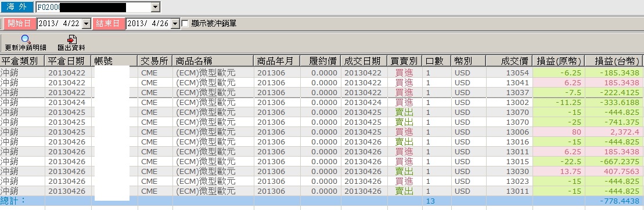Select the 海外 tab
Image resolution: width=644 pixels, height=210 pixels.
tap(17, 7)
